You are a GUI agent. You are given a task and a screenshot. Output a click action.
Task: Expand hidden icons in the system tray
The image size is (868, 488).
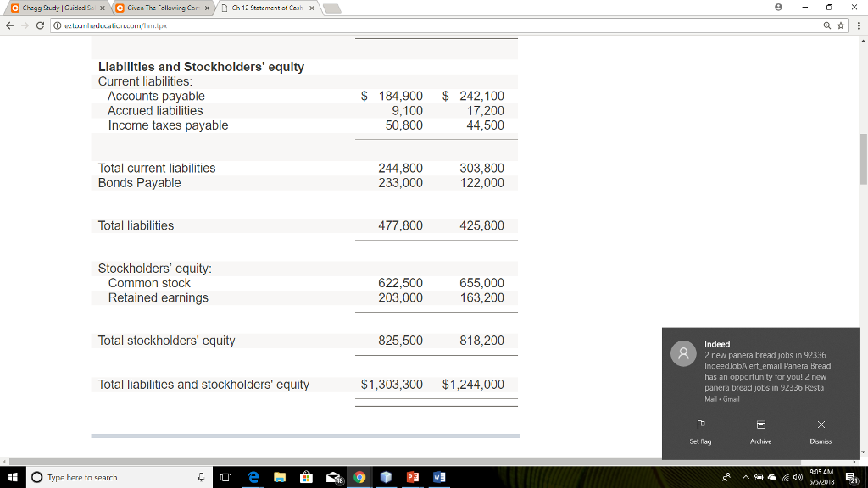[745, 477]
